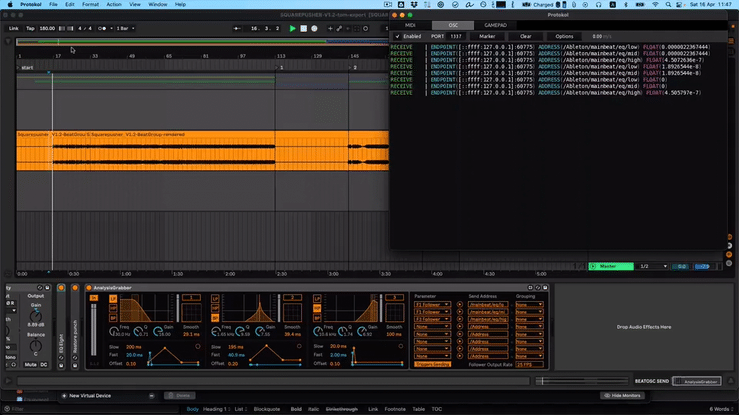Click the Link button
This screenshot has width=739, height=415.
(14, 28)
